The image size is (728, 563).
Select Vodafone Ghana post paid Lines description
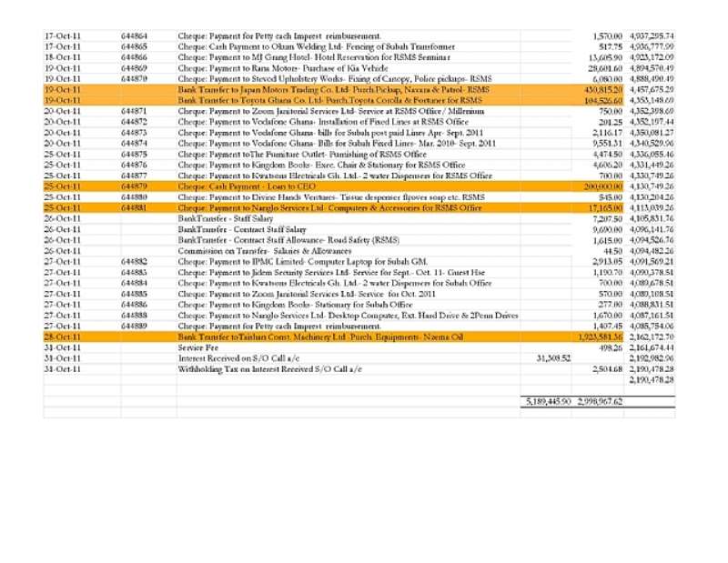pyautogui.click(x=330, y=133)
